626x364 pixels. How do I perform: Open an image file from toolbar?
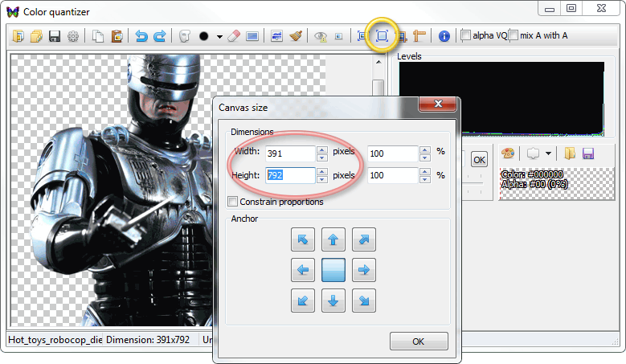[18, 36]
